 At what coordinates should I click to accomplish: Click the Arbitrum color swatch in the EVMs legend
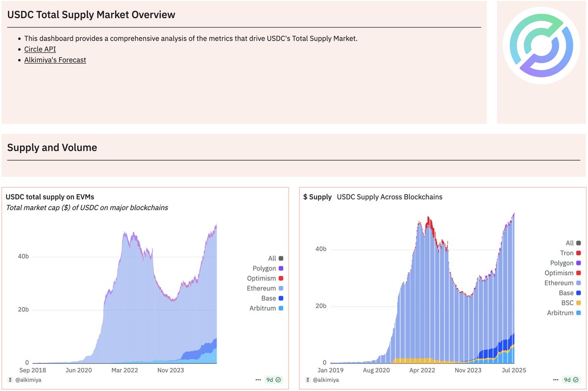click(x=281, y=308)
